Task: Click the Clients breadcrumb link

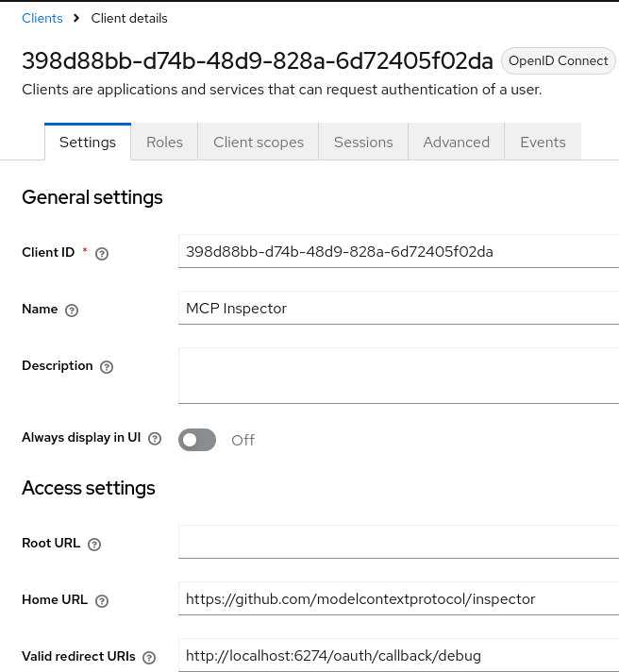Action: (x=42, y=18)
